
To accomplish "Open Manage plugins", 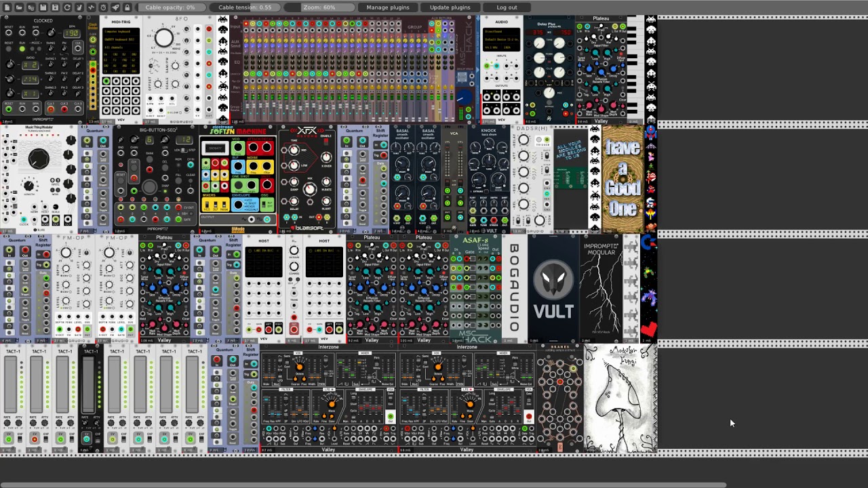I will click(388, 7).
